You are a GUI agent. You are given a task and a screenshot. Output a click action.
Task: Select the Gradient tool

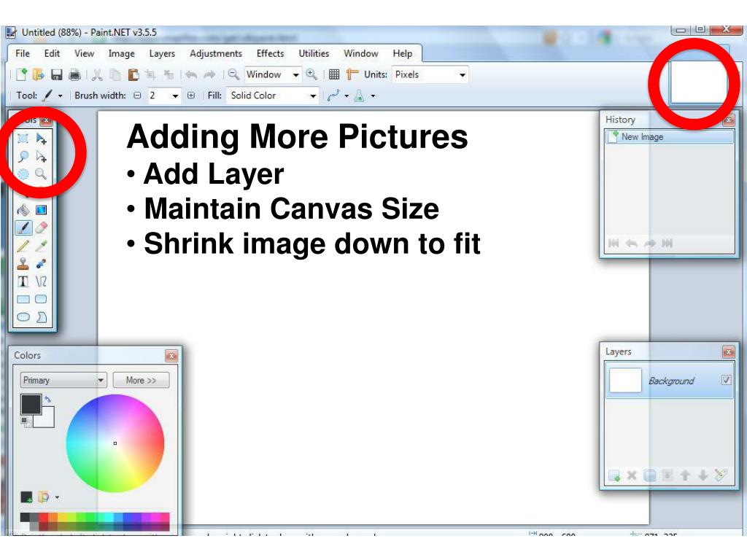click(x=42, y=209)
